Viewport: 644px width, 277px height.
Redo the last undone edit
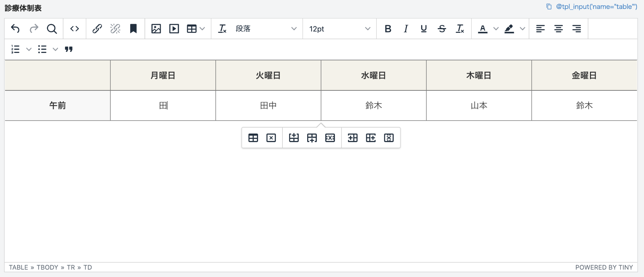point(34,29)
